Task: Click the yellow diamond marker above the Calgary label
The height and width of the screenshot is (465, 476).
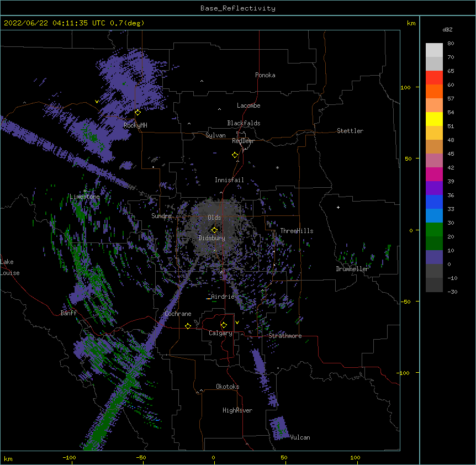Action: point(224,325)
